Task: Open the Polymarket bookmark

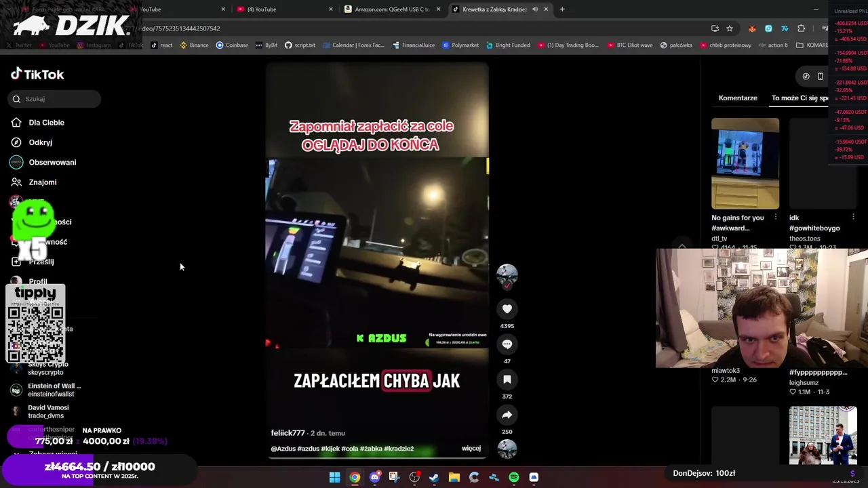Action: point(460,45)
